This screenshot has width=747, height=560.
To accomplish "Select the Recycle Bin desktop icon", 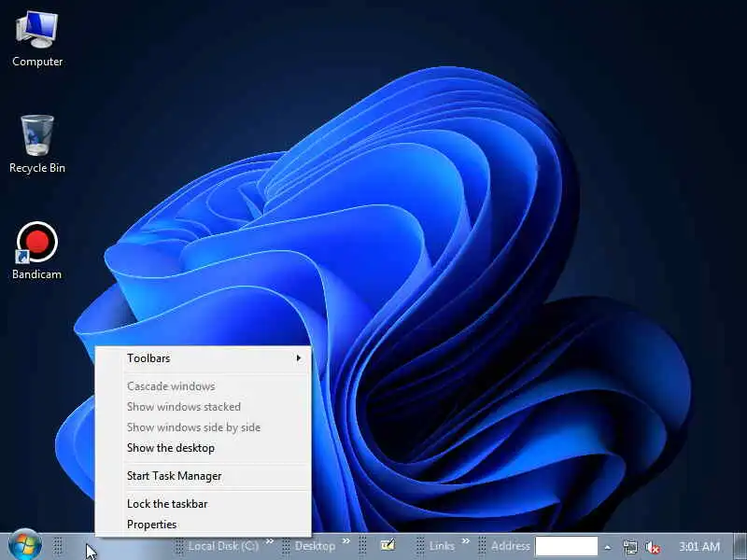I will coord(37,145).
